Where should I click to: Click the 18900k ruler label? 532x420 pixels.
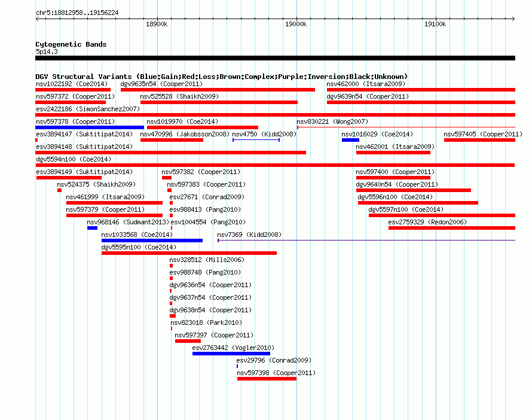tap(157, 24)
